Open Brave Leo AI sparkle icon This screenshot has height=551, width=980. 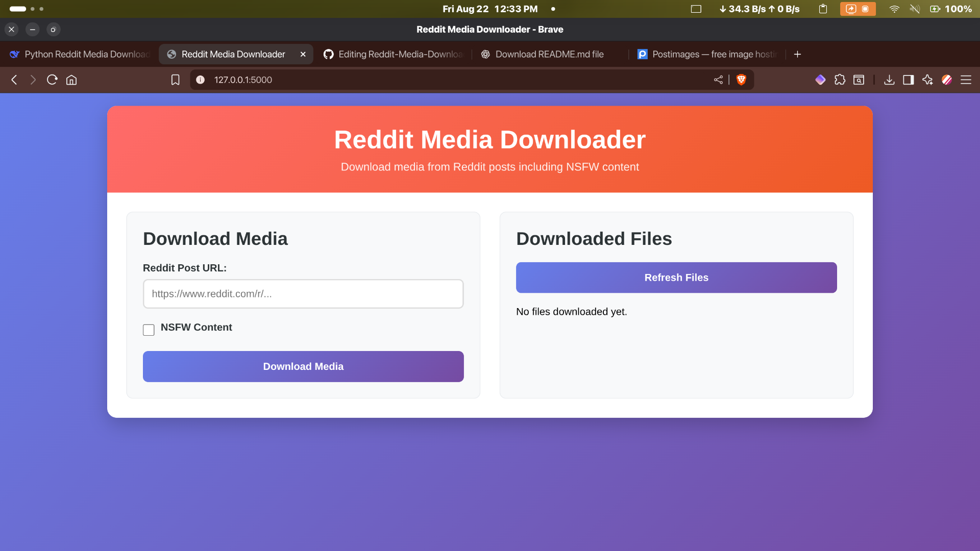point(927,80)
